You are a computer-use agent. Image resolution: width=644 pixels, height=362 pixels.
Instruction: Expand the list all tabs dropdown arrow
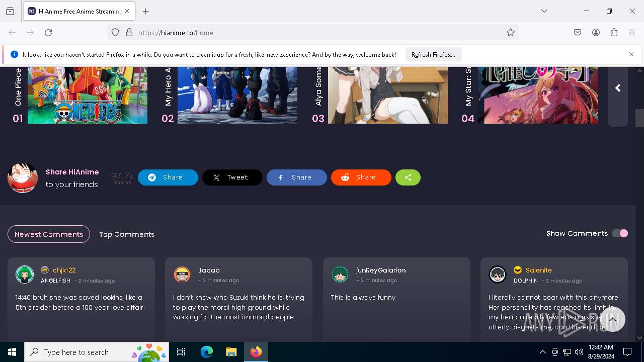(544, 11)
